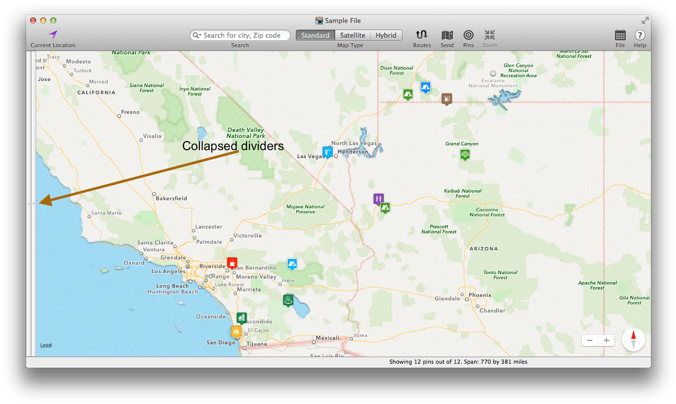Select the red pin near Riverside
This screenshot has width=676, height=404.
tap(232, 263)
